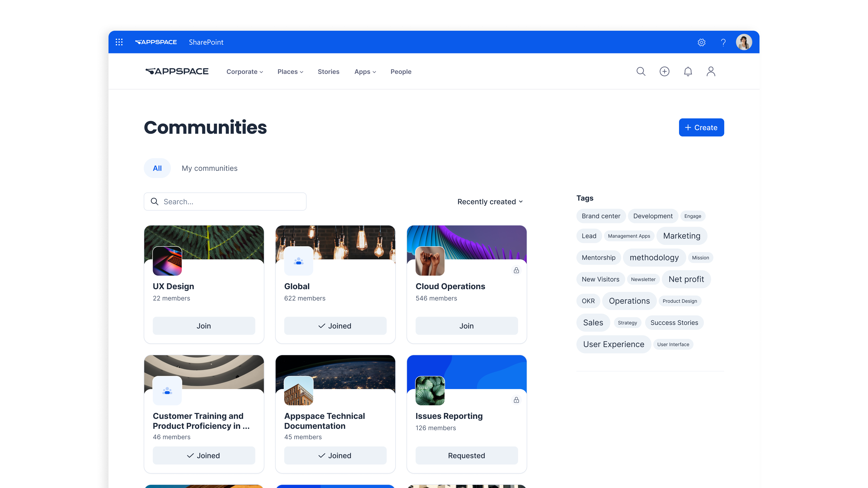This screenshot has width=868, height=488.
Task: Click the UX Design community avatar
Action: pyautogui.click(x=167, y=261)
